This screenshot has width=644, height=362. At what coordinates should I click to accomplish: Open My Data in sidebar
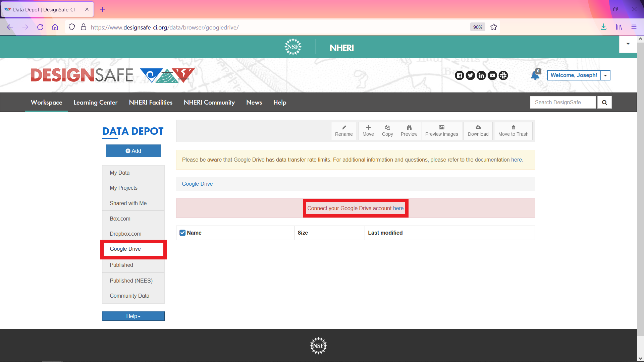133,173
